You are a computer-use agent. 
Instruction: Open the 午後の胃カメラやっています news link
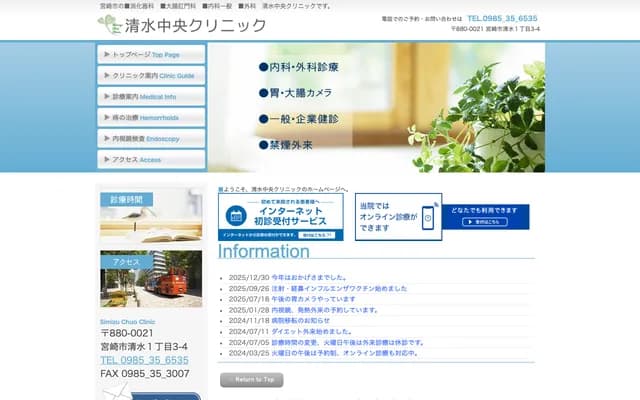point(313,299)
